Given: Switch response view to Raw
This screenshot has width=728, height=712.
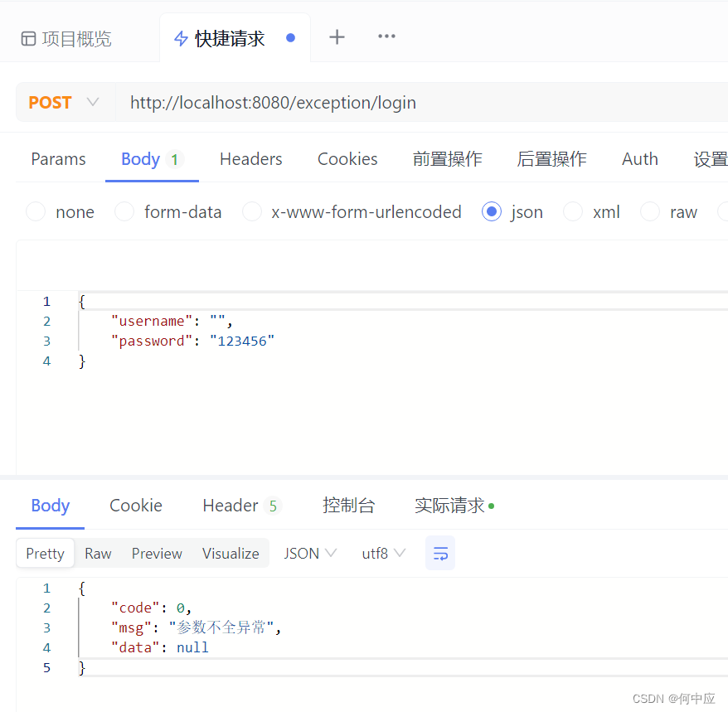Looking at the screenshot, I should tap(98, 553).
